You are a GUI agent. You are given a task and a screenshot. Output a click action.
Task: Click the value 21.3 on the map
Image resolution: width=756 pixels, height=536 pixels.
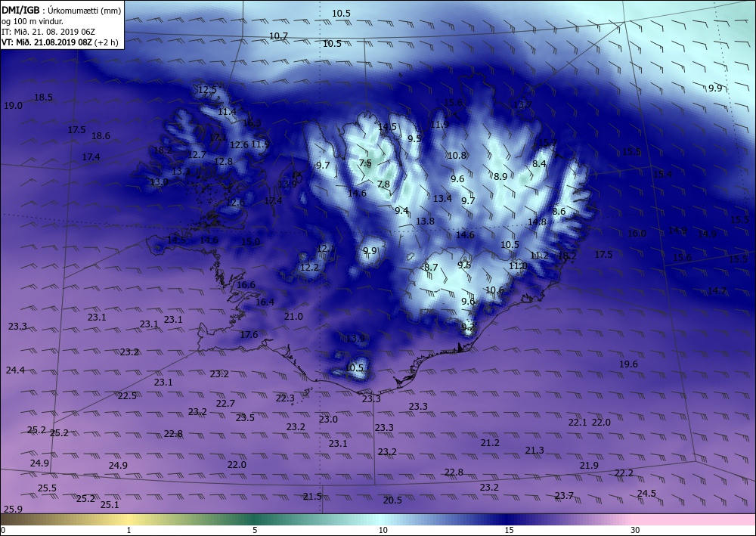[x=534, y=451]
